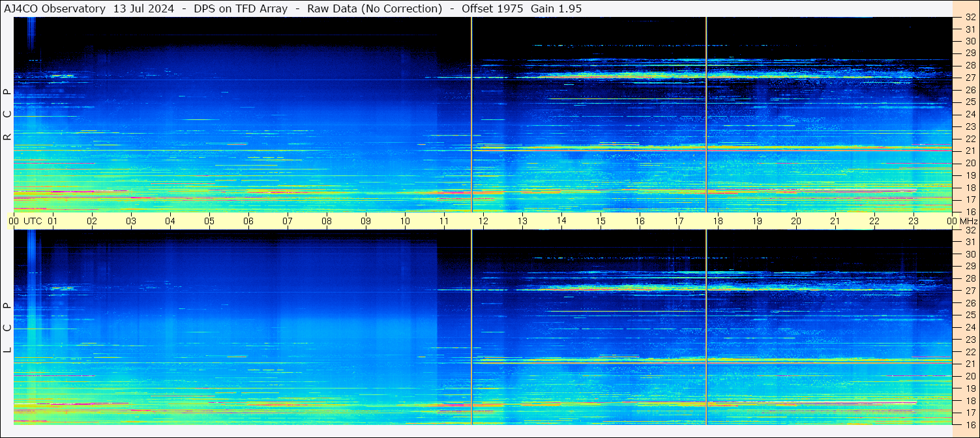Click the RCP label on the upper spectrogram
This screenshot has height=438, width=980.
point(7,115)
